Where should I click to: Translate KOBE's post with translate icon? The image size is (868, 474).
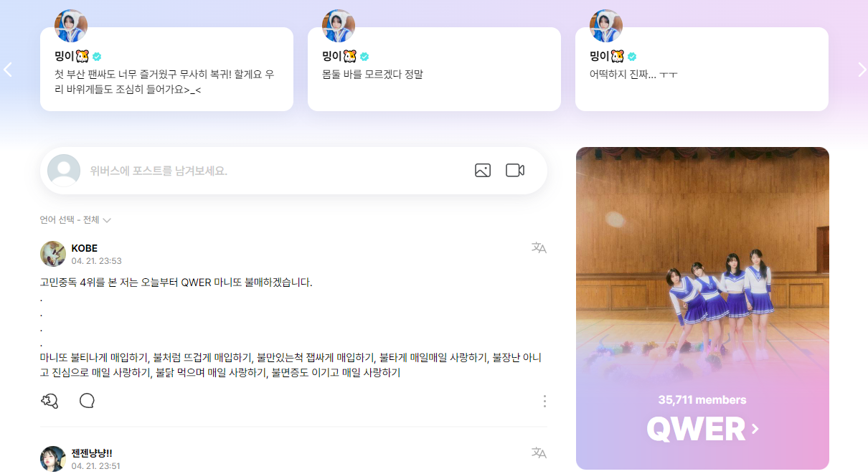pos(539,248)
